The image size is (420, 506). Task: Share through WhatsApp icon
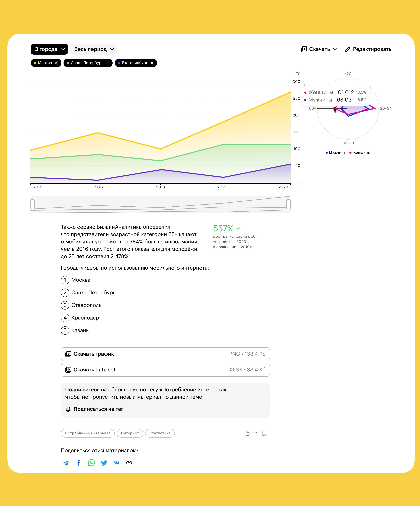click(x=91, y=463)
